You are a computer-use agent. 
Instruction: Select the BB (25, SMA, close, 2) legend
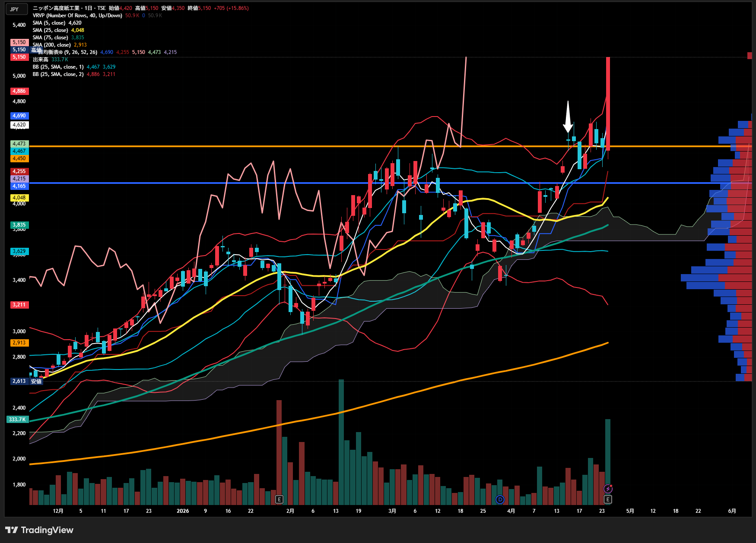(x=58, y=74)
